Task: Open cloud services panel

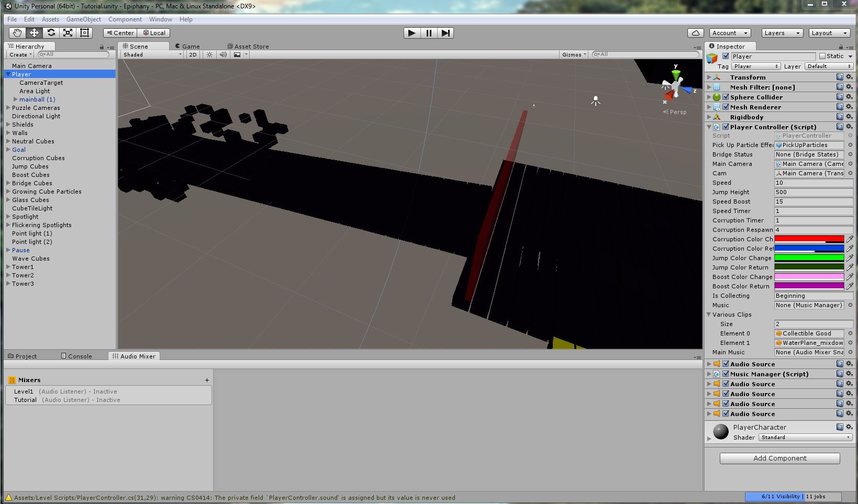Action: click(x=696, y=33)
